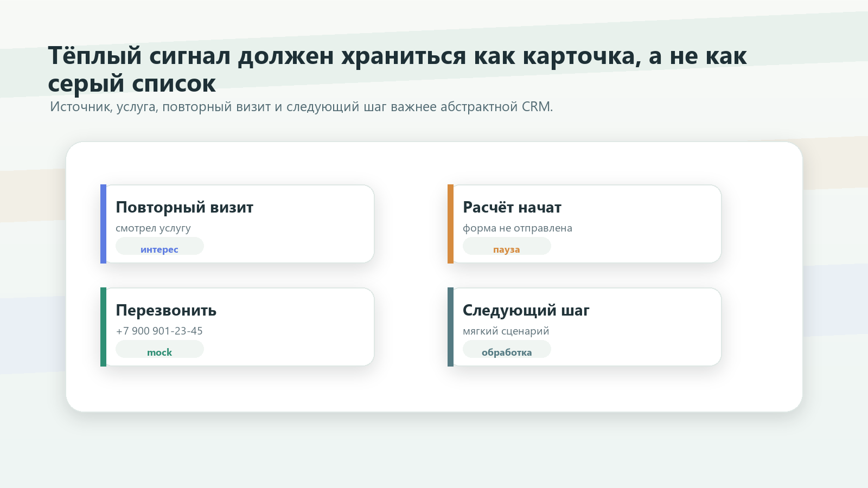
Task: Click the 'интерес' status pill
Action: pos(159,246)
